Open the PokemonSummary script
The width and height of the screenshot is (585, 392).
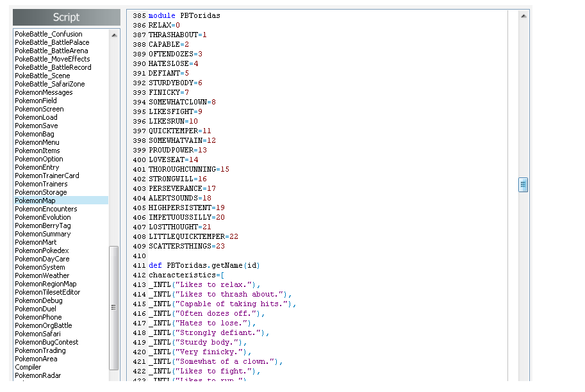coord(42,234)
